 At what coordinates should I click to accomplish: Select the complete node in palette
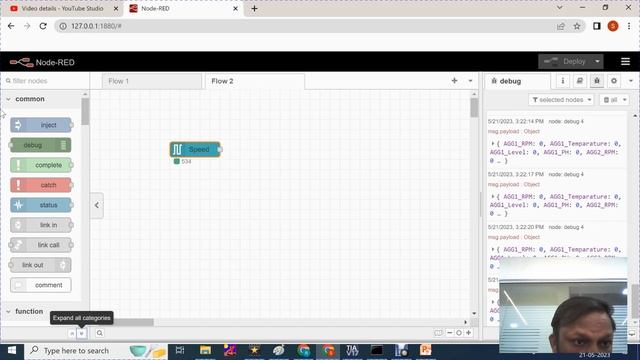pyautogui.click(x=41, y=165)
